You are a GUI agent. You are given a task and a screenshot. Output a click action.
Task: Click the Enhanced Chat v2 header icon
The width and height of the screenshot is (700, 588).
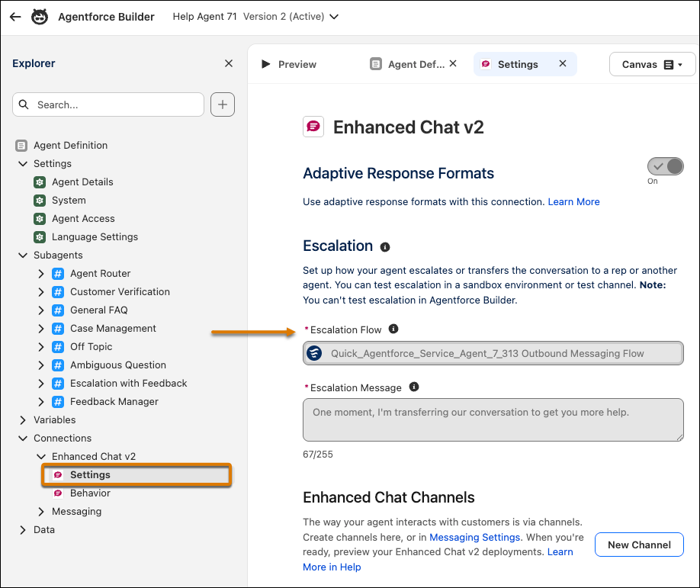(x=313, y=127)
